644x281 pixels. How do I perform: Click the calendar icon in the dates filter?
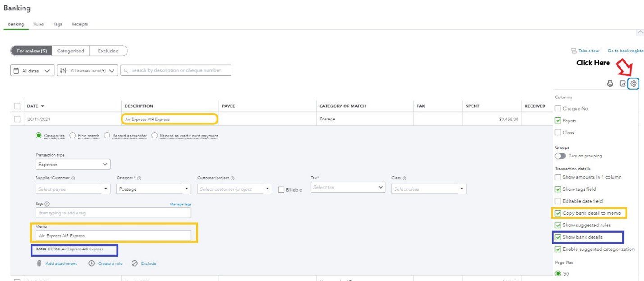pyautogui.click(x=16, y=70)
